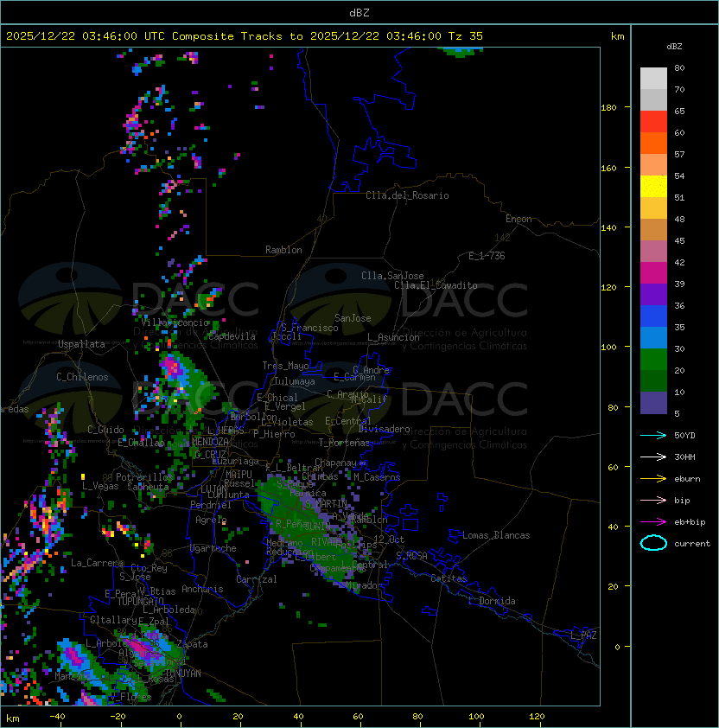The width and height of the screenshot is (719, 728).
Task: Click the purple storm core north of Villavicencio-Mendoza
Action: coord(173,367)
